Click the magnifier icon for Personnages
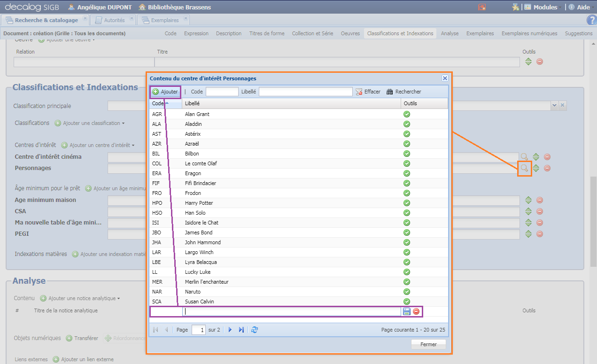The width and height of the screenshot is (597, 364). [x=524, y=168]
